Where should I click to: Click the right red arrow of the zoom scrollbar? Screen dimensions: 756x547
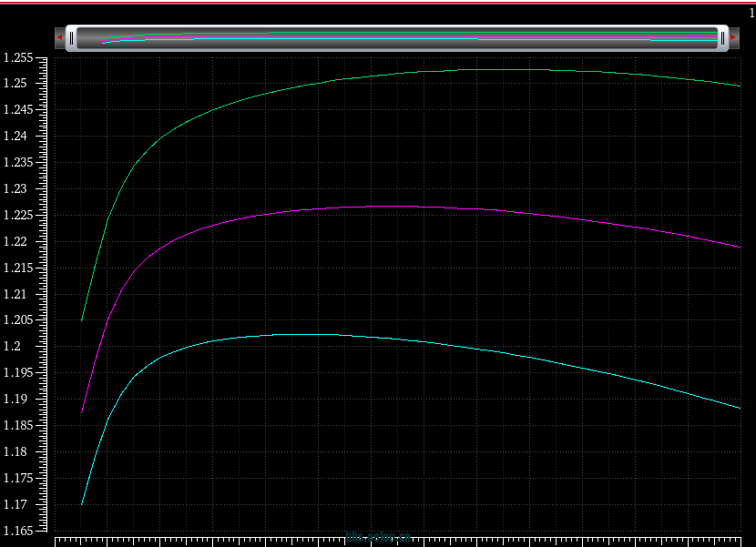pyautogui.click(x=734, y=37)
